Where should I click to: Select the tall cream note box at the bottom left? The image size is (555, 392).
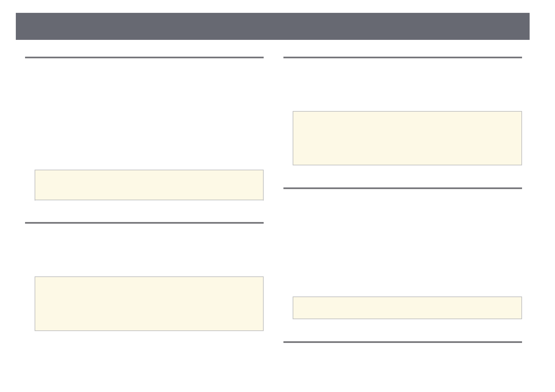point(149,303)
